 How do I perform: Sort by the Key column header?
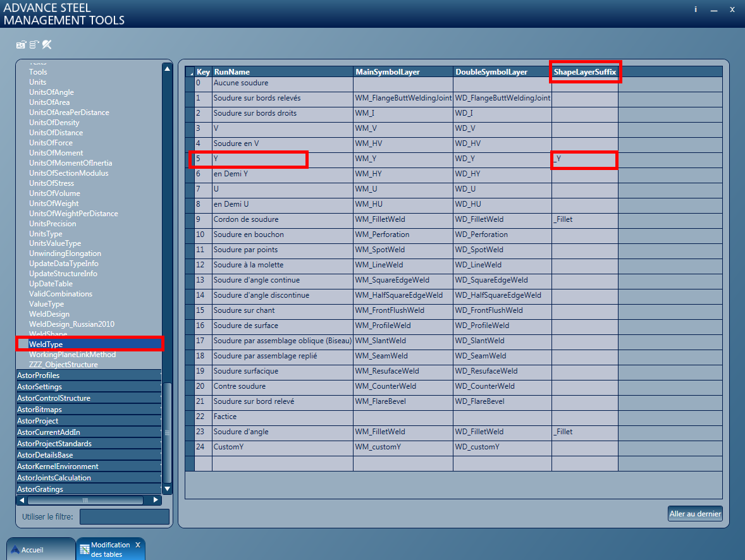point(204,71)
